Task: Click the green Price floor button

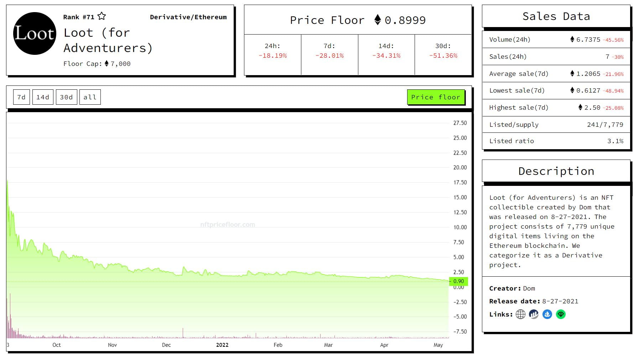Action: (x=436, y=97)
